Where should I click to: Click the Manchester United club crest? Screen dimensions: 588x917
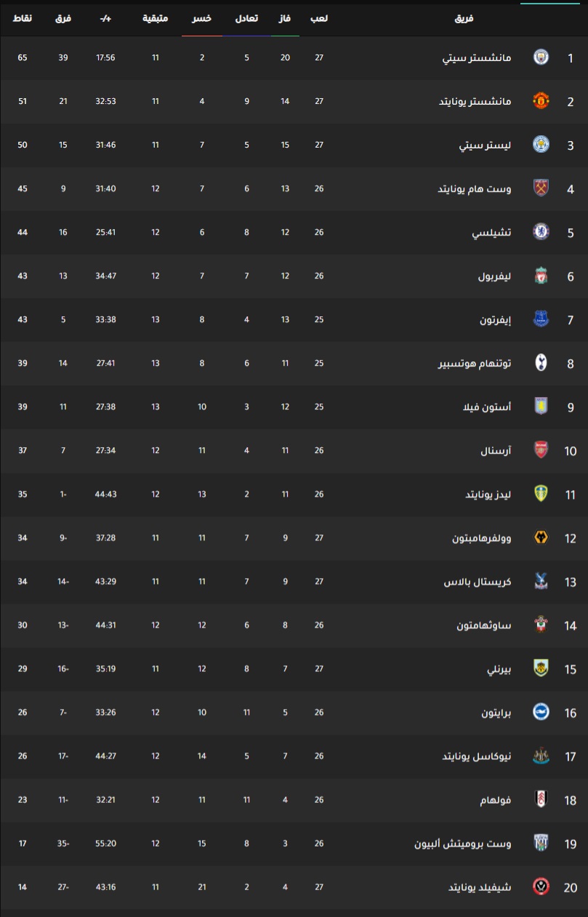541,101
